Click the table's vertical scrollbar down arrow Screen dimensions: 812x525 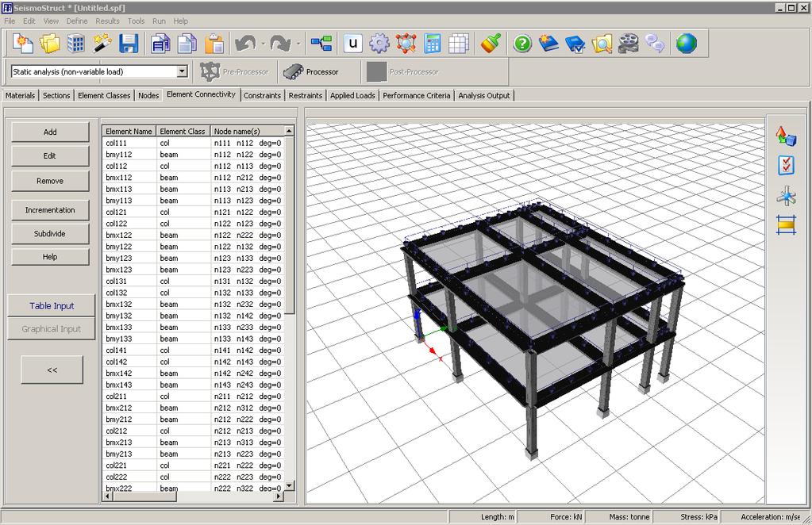point(290,485)
